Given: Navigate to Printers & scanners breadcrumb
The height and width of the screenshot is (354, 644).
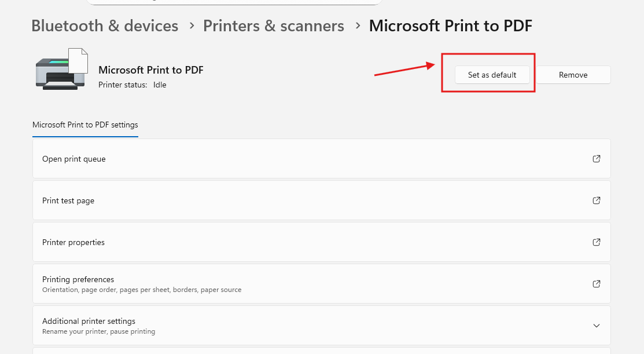Looking at the screenshot, I should pyautogui.click(x=273, y=26).
